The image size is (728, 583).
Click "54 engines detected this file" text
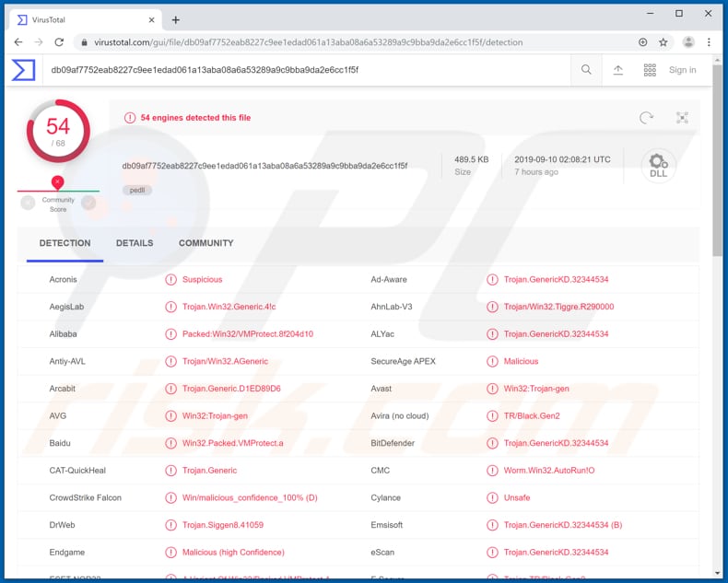pos(195,118)
